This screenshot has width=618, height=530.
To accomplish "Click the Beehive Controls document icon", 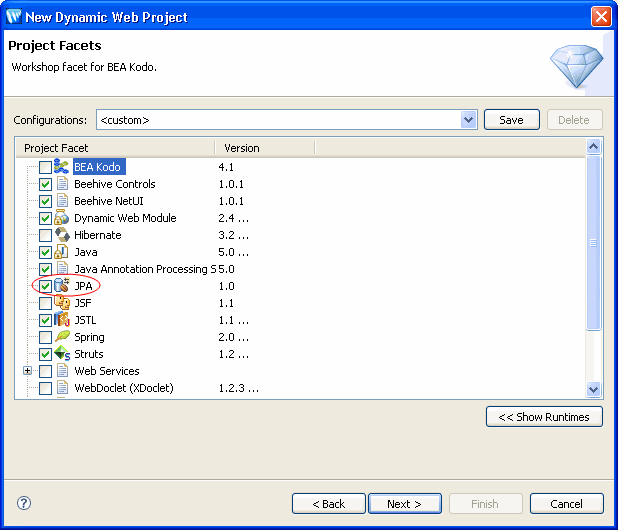I will (62, 184).
